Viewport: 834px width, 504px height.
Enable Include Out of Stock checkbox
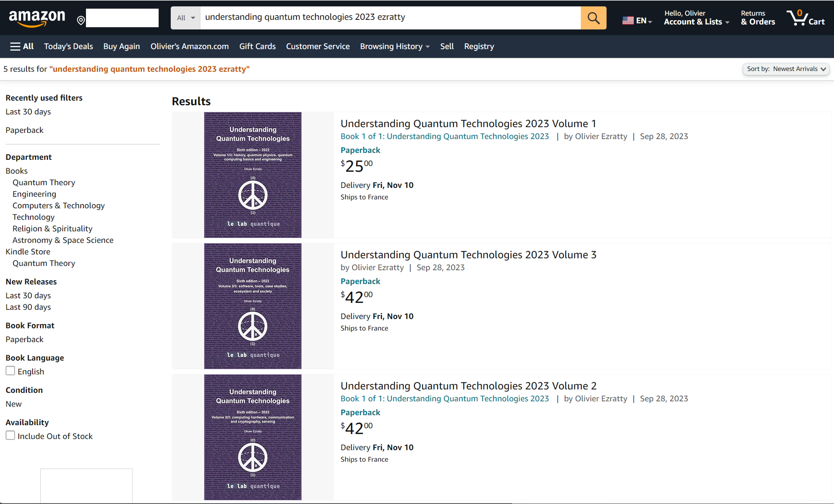point(10,435)
